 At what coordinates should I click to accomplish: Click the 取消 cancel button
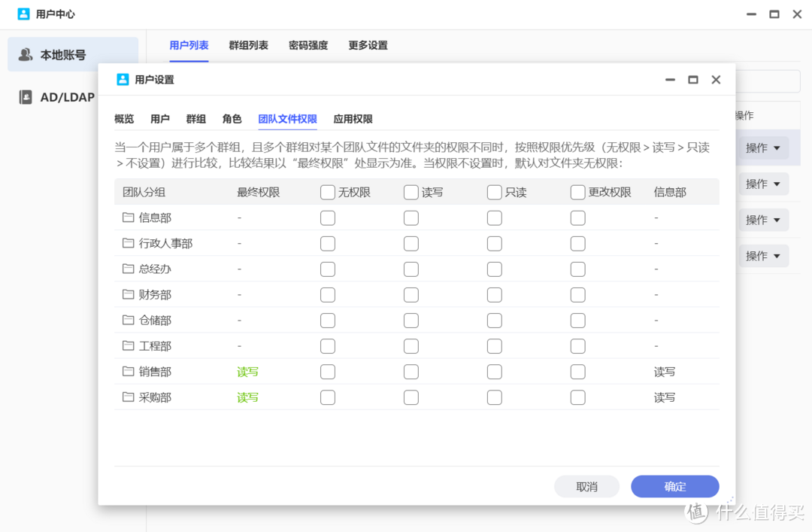tap(586, 486)
